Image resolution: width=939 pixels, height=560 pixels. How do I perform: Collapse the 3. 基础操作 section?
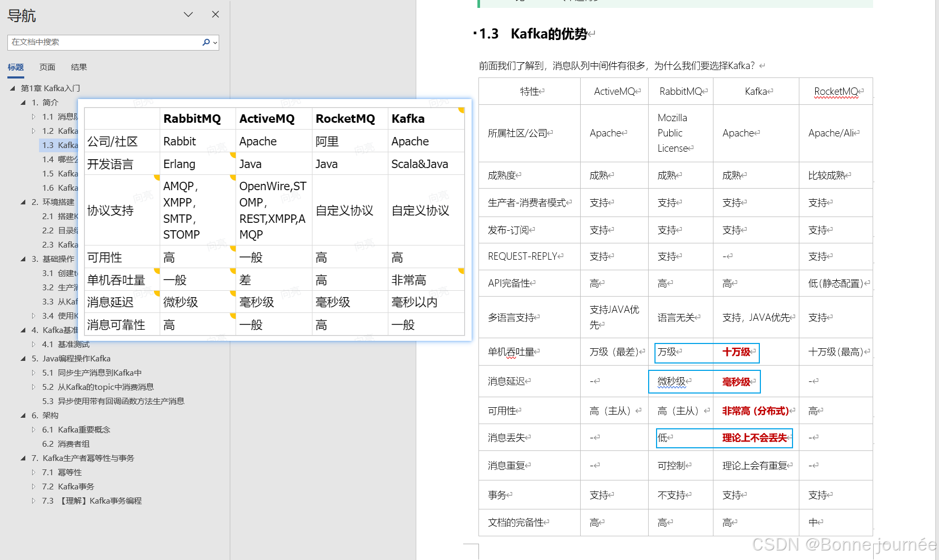23,259
